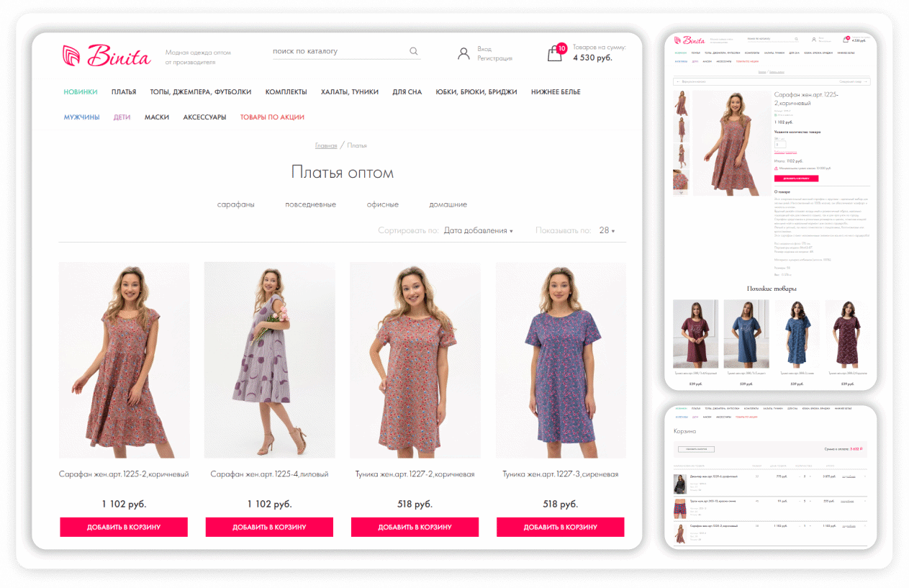Click the catalog search input field
This screenshot has width=909, height=588.
click(338, 52)
